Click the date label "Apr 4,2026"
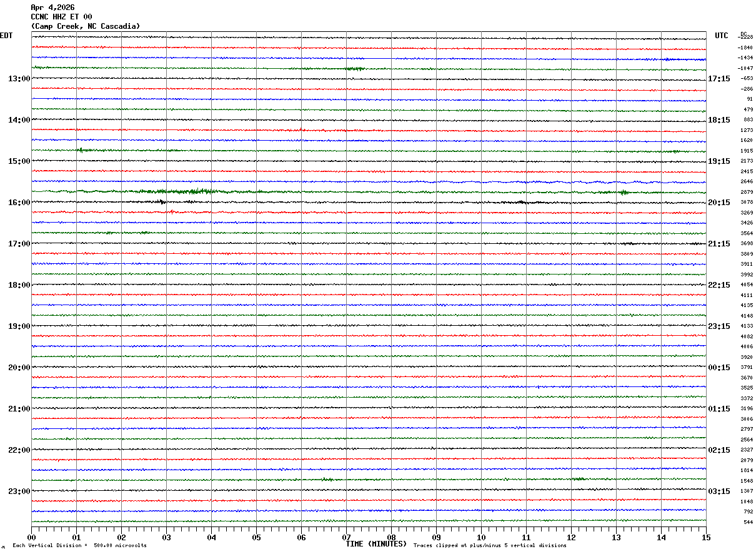Image resolution: width=756 pixels, height=554 pixels. coord(52,8)
